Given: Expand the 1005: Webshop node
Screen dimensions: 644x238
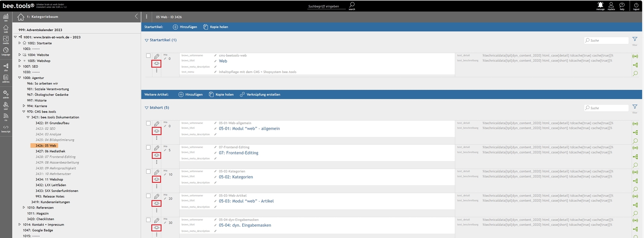Looking at the screenshot, I should (x=20, y=60).
